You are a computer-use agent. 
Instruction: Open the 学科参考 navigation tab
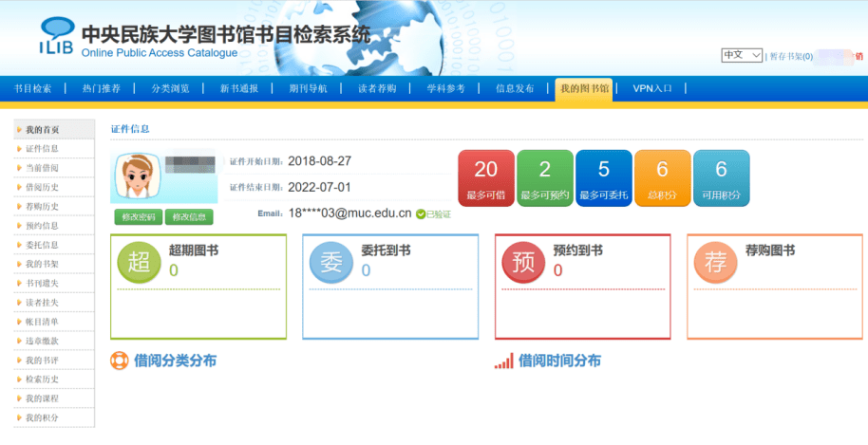coord(445,88)
